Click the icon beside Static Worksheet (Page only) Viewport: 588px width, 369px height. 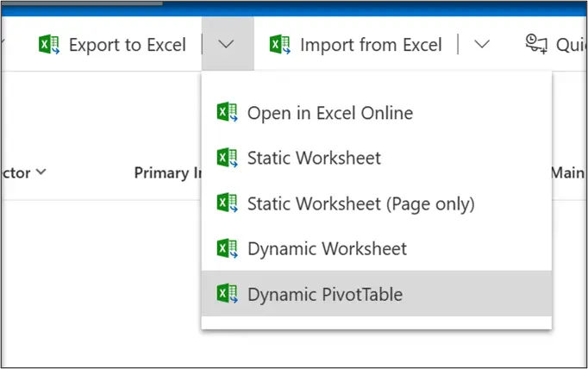click(x=227, y=203)
